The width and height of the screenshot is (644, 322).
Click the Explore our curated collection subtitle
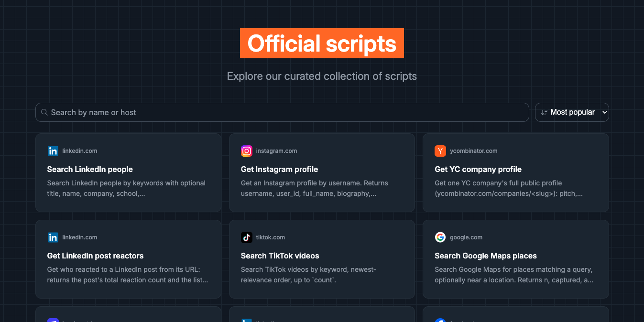(322, 76)
